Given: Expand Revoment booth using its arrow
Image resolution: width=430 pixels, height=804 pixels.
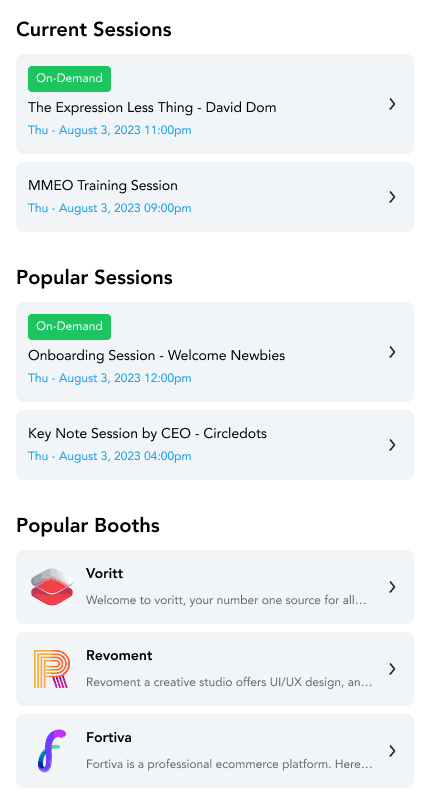Looking at the screenshot, I should pyautogui.click(x=392, y=669).
